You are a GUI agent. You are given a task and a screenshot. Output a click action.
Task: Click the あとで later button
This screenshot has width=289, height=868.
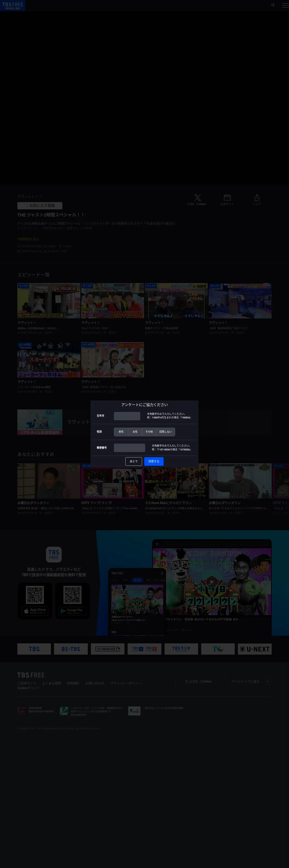point(133,461)
